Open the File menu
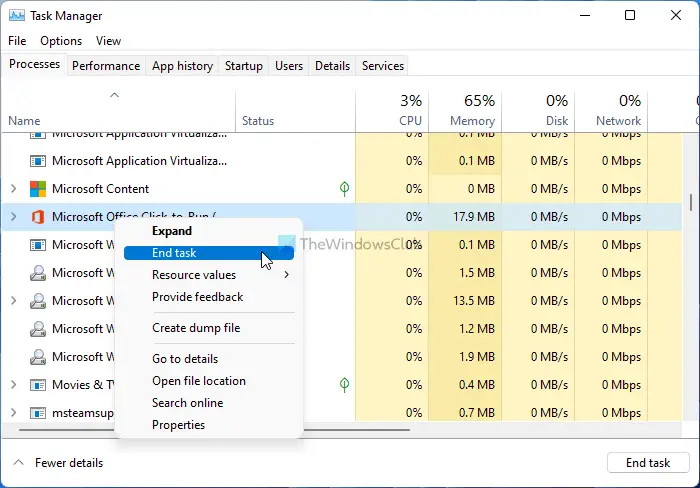 (17, 41)
